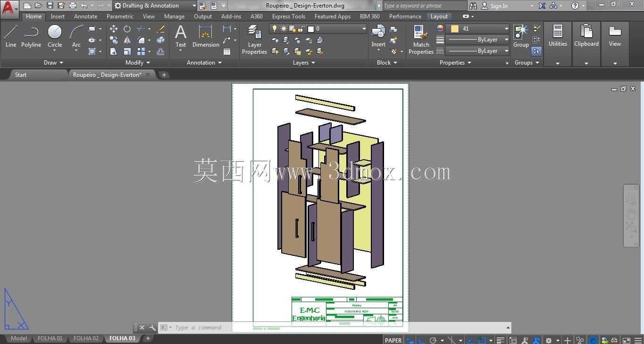Select the Line drawing tool
The image size is (644, 344).
10,36
